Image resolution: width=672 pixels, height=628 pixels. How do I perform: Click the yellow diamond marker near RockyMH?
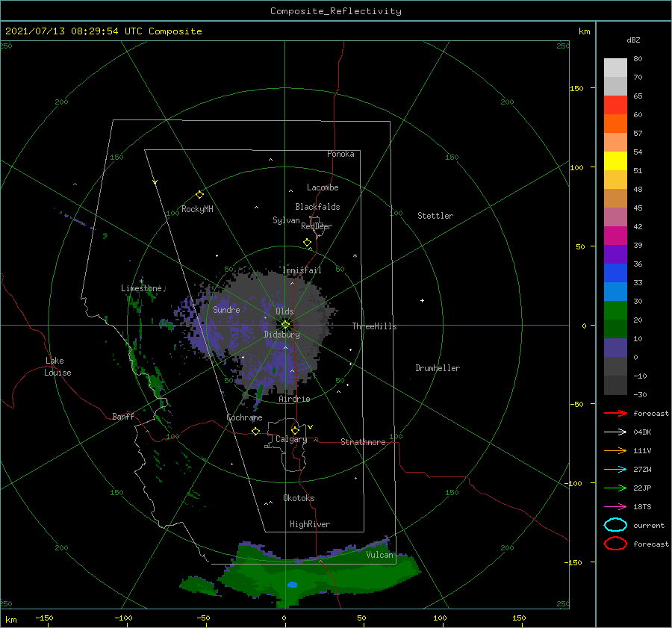tap(199, 195)
